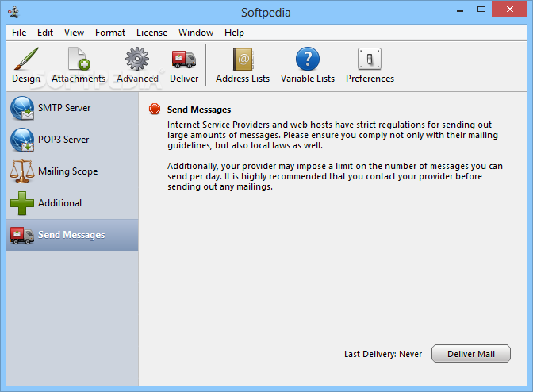Viewport: 533px width, 392px height.
Task: Open the File menu
Action: (x=19, y=33)
